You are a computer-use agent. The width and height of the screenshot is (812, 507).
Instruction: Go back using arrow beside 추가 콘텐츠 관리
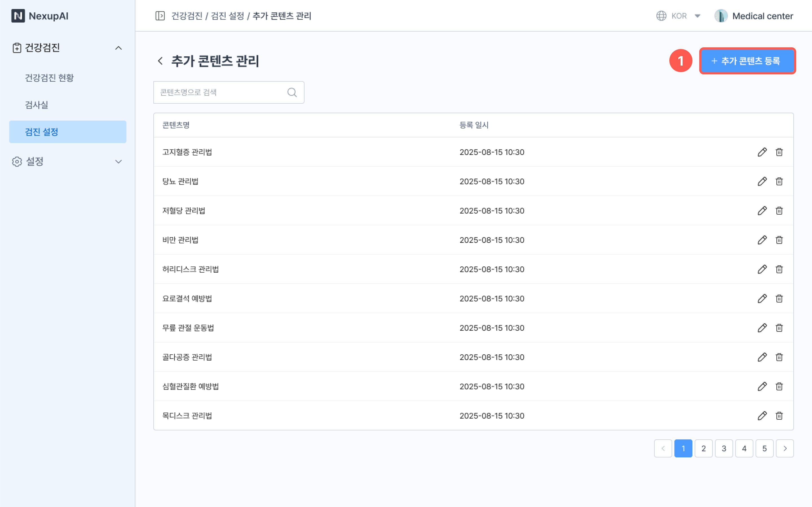click(x=160, y=61)
